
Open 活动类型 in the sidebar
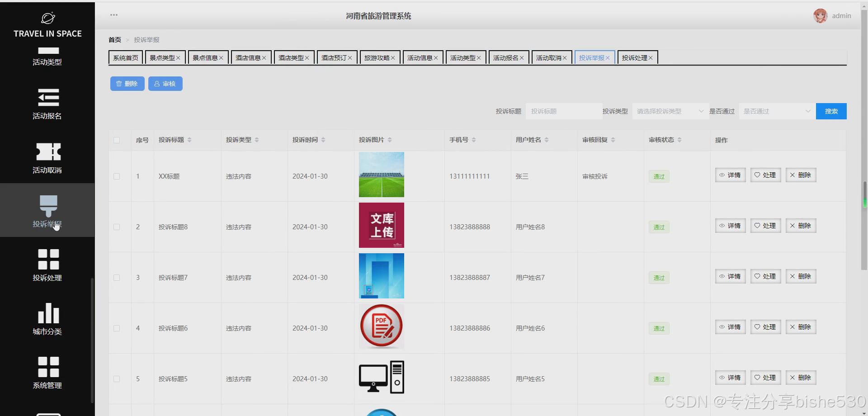[47, 57]
